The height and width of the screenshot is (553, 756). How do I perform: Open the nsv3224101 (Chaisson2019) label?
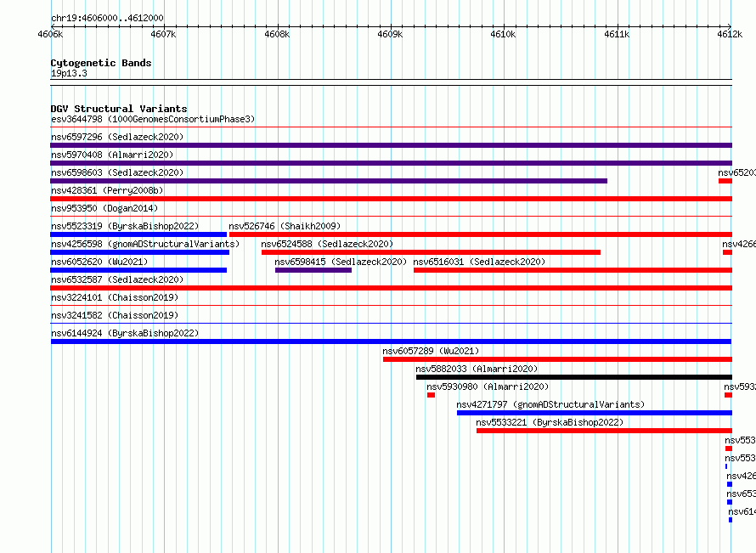(x=115, y=297)
